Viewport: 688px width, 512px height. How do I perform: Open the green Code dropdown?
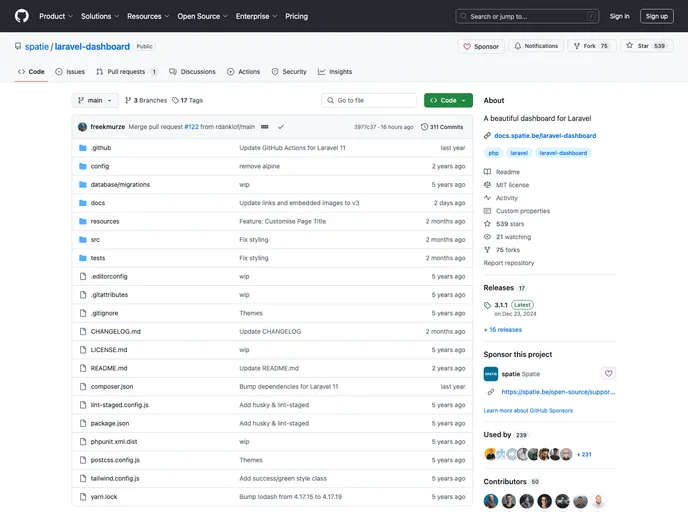[448, 100]
